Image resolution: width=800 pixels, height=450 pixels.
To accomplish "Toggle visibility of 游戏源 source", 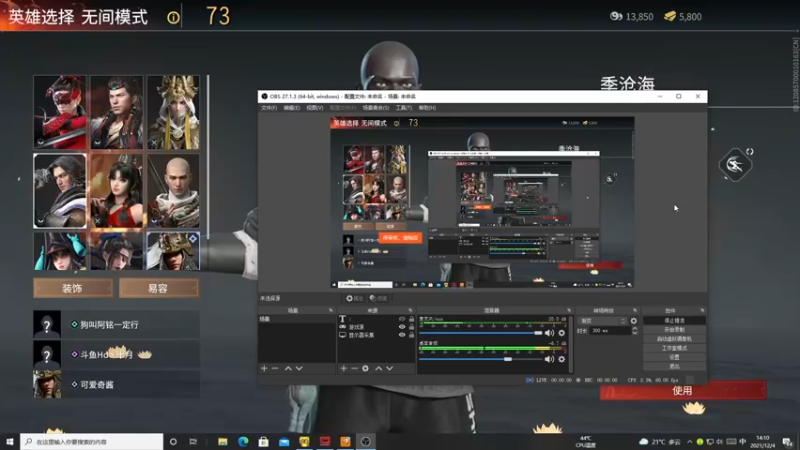I will [x=402, y=327].
